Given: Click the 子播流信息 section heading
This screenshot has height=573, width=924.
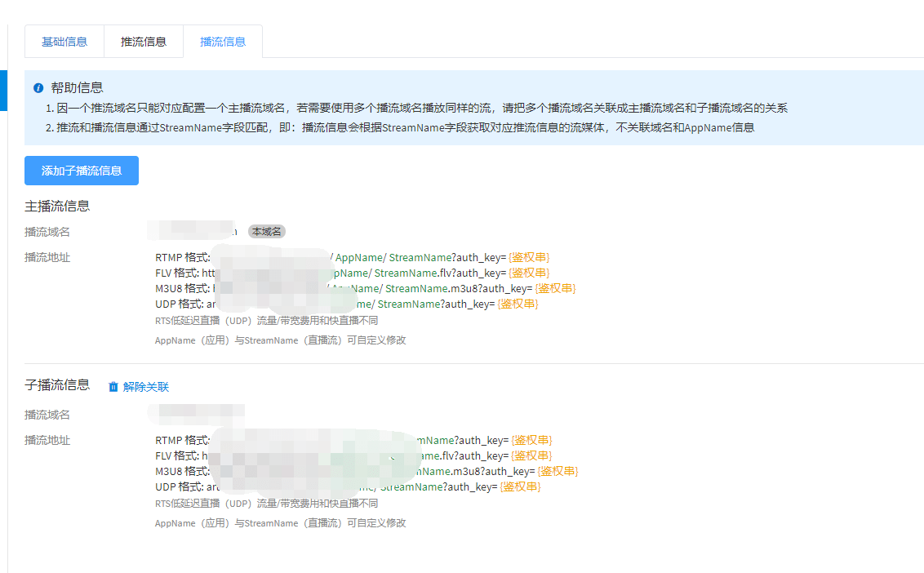Looking at the screenshot, I should click(57, 385).
